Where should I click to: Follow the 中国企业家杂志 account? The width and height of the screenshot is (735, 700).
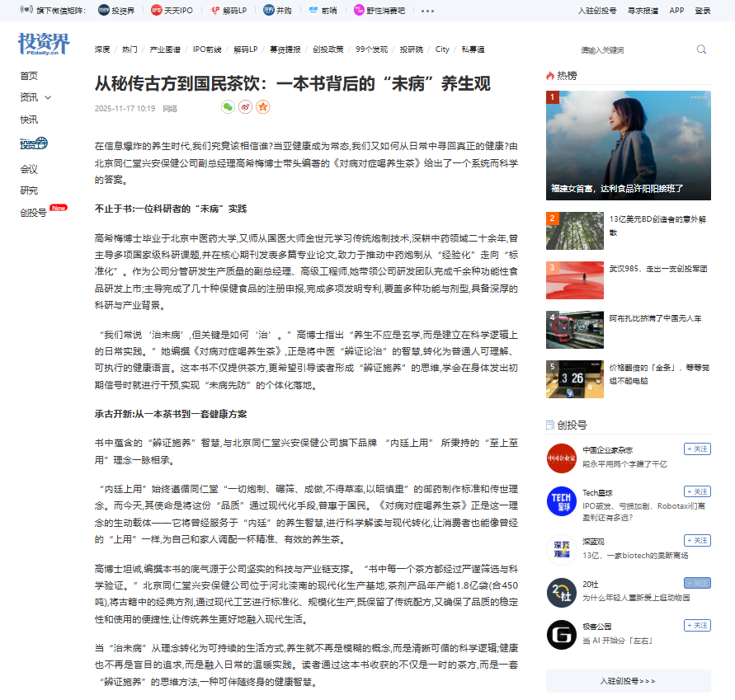pyautogui.click(x=697, y=449)
